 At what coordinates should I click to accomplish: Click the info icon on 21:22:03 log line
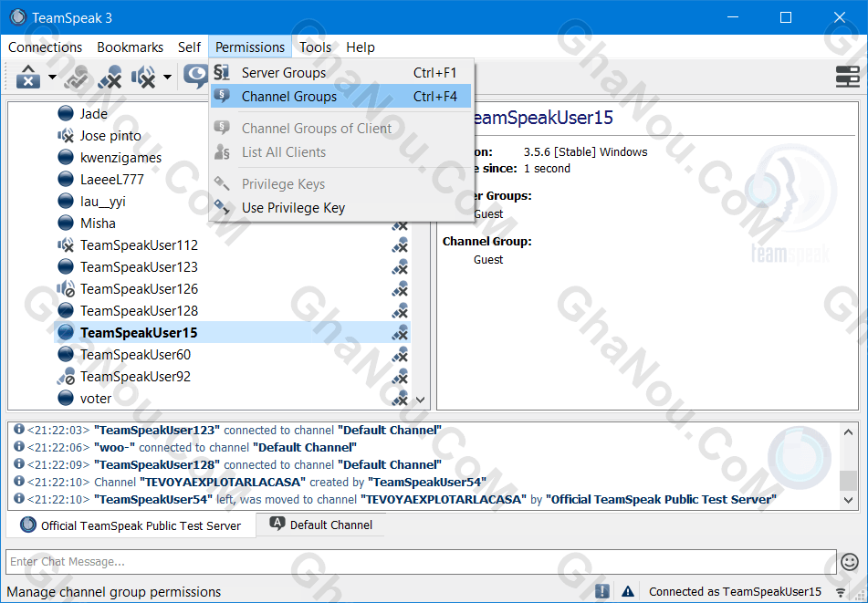[x=19, y=430]
